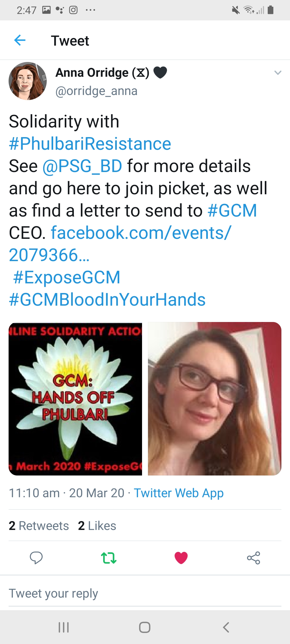This screenshot has width=290, height=644.
Task: Tap the share icon
Action: (x=253, y=558)
